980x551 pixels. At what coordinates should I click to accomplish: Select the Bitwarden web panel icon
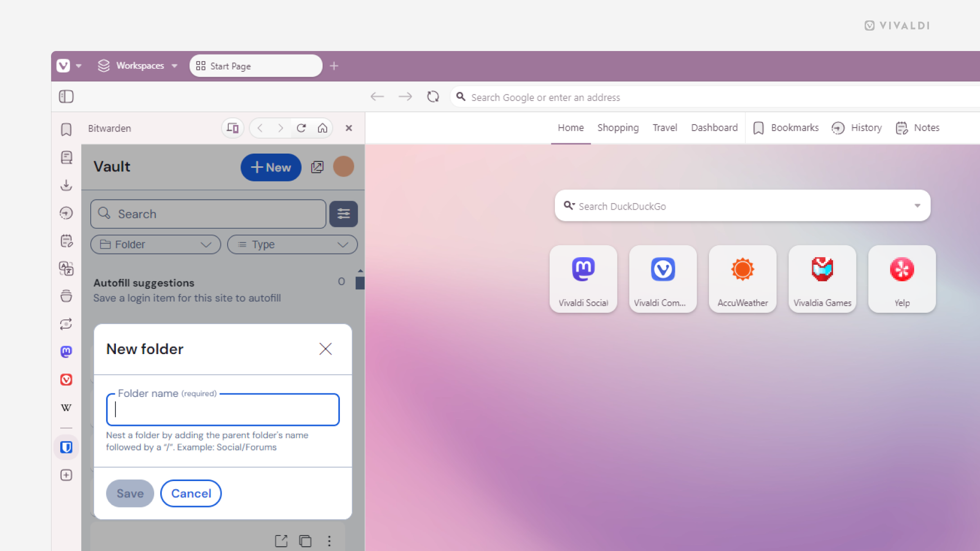66,447
